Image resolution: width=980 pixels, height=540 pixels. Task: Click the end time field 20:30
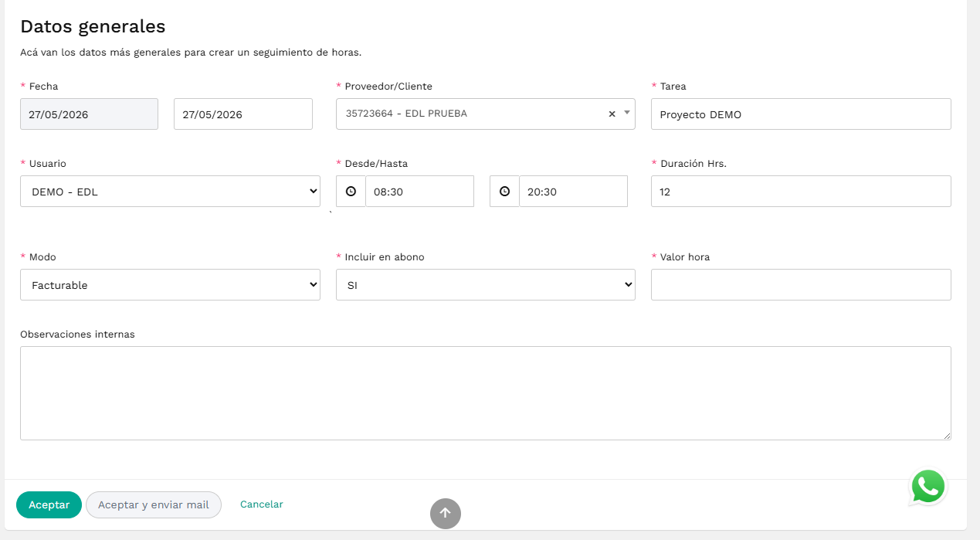click(x=573, y=191)
